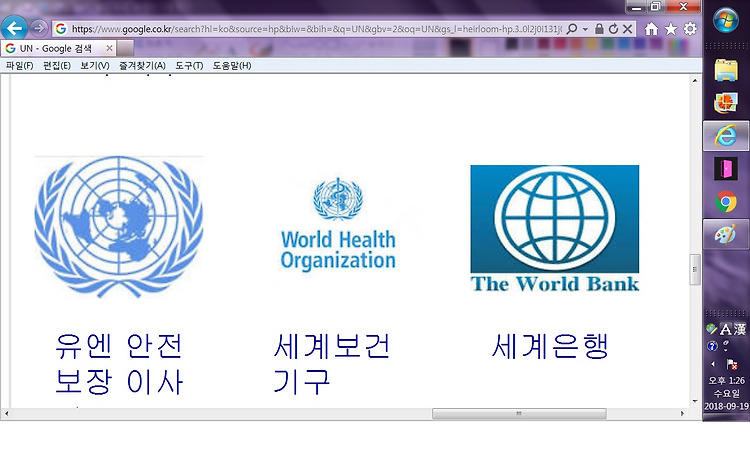Open the Windows Start orb
The width and height of the screenshot is (750, 472).
coord(726,21)
